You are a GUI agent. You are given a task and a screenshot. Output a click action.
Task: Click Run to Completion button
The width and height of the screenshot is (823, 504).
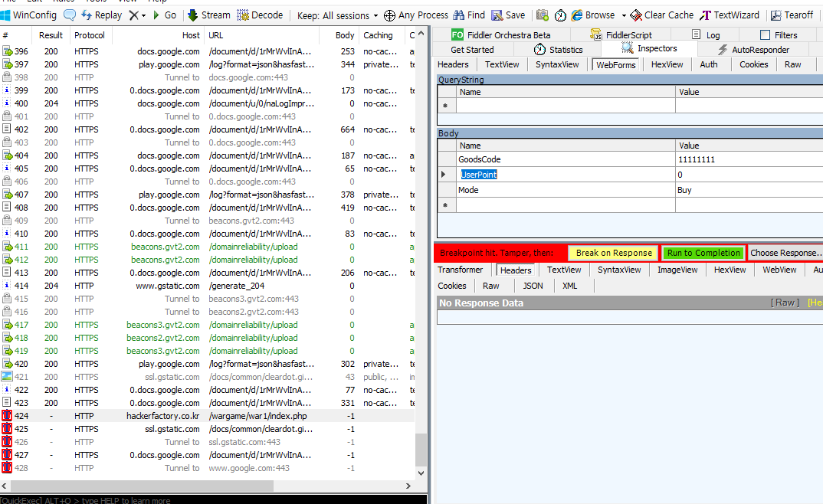[703, 253]
